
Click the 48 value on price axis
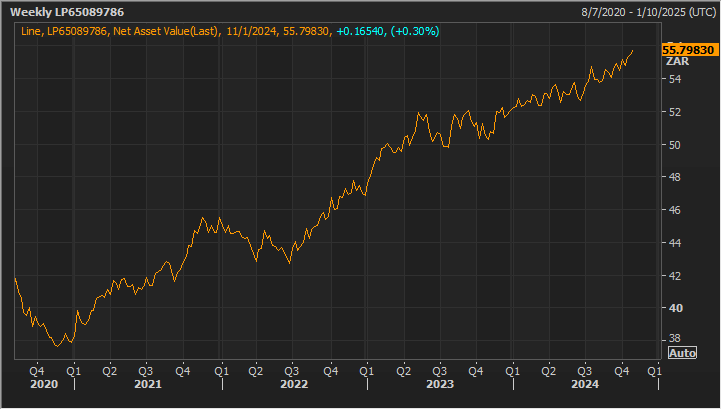676,178
